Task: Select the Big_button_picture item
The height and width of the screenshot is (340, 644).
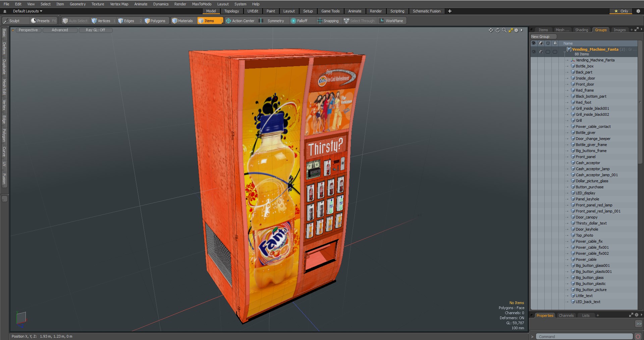Action: [x=591, y=290]
